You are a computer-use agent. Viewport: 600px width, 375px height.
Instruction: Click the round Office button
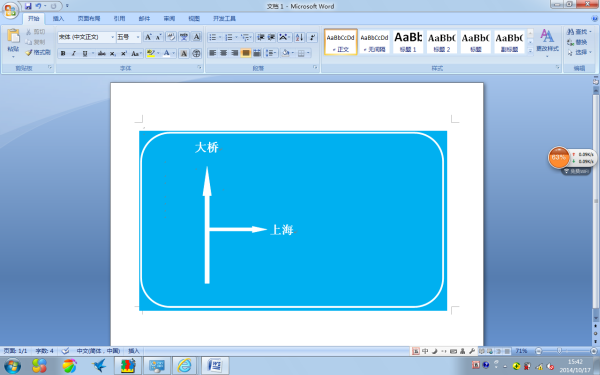pyautogui.click(x=11, y=10)
